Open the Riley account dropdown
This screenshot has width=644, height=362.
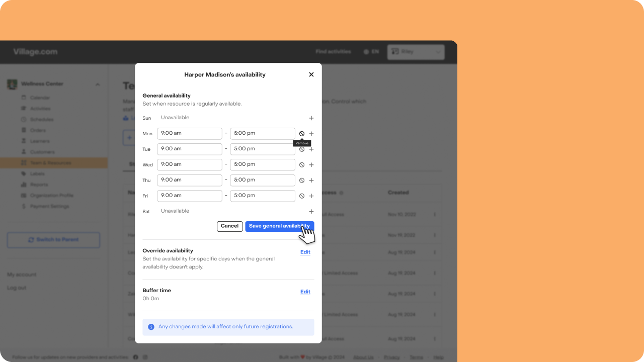[x=416, y=52]
